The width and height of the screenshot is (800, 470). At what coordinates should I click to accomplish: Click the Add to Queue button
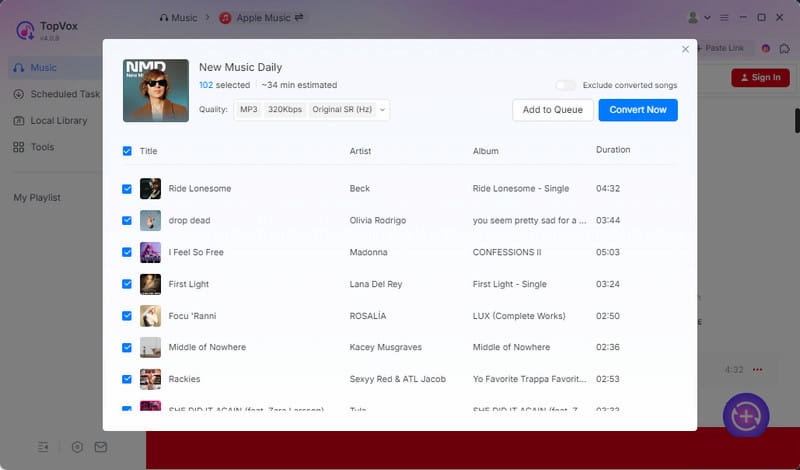(x=553, y=110)
